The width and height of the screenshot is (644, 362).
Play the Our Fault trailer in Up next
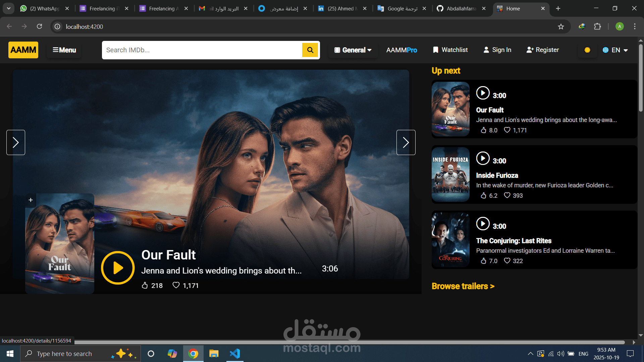tap(483, 93)
